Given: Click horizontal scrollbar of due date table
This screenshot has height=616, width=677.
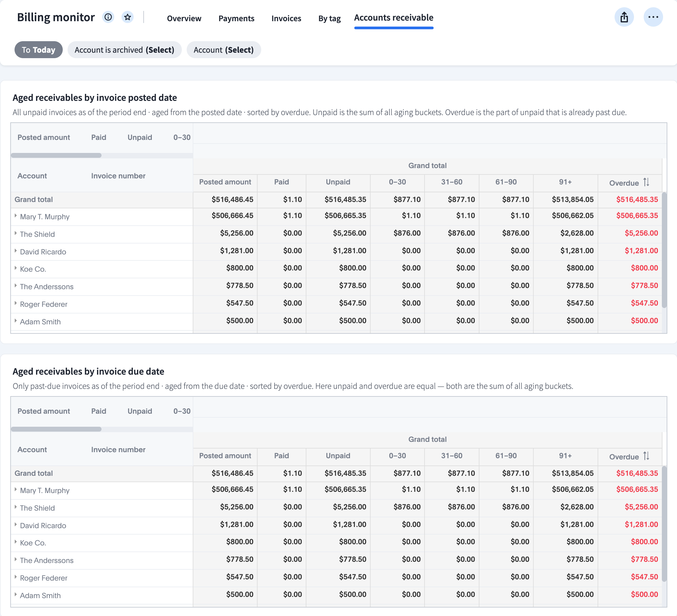Looking at the screenshot, I should [x=56, y=429].
